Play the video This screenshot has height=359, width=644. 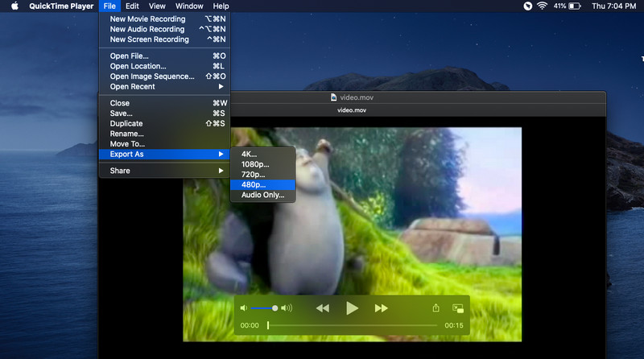352,308
